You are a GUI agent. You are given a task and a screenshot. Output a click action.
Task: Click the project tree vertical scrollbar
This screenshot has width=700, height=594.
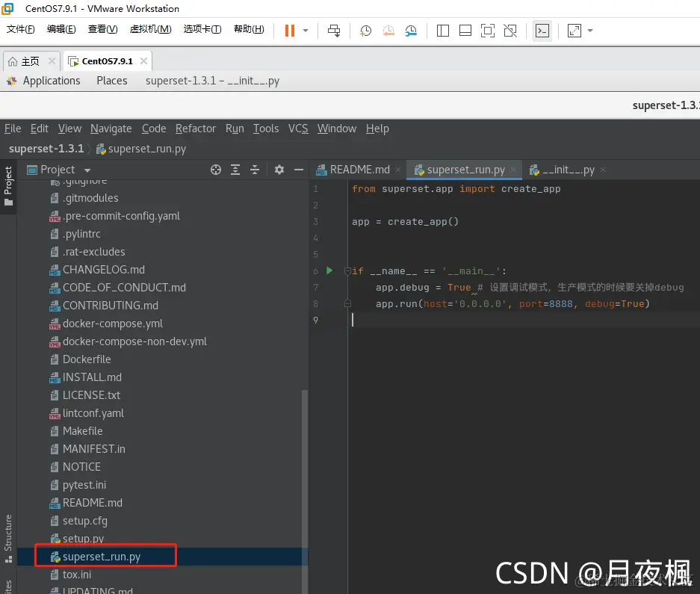(x=305, y=492)
